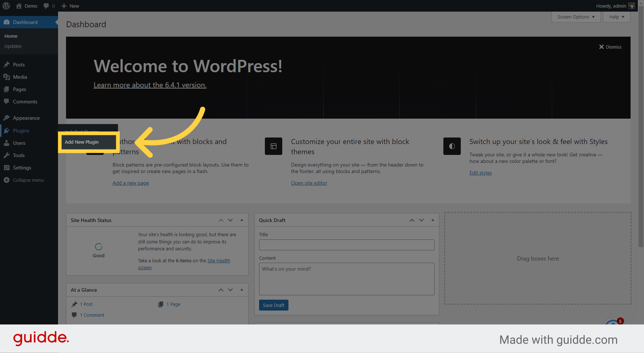
Task: Open the Pages section
Action: click(20, 89)
